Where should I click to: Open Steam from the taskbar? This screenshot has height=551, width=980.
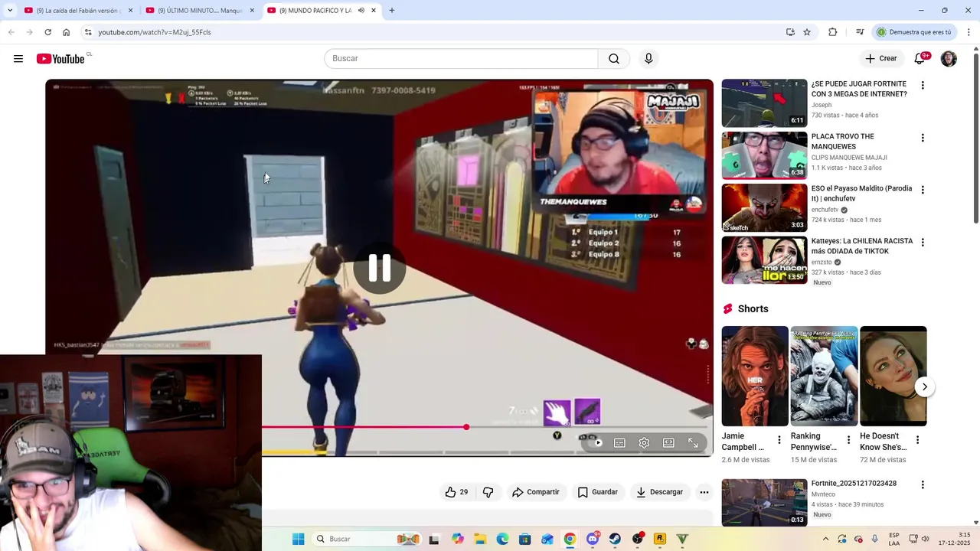coord(615,539)
